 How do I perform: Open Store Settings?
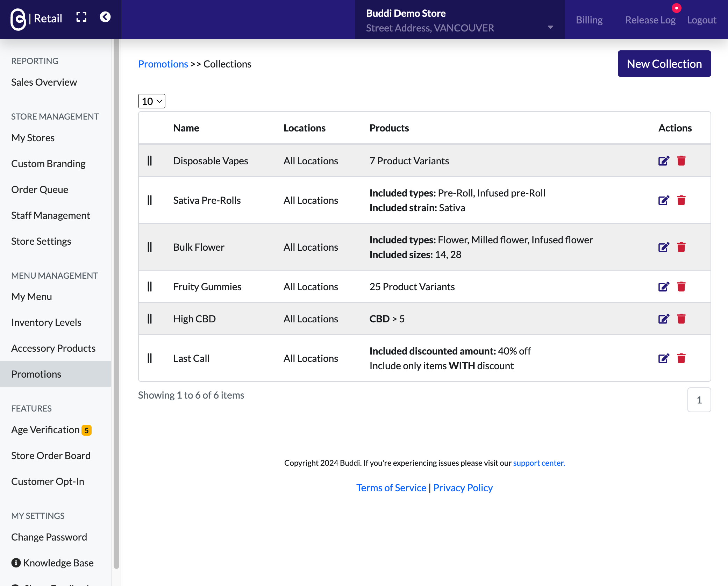[x=41, y=241]
